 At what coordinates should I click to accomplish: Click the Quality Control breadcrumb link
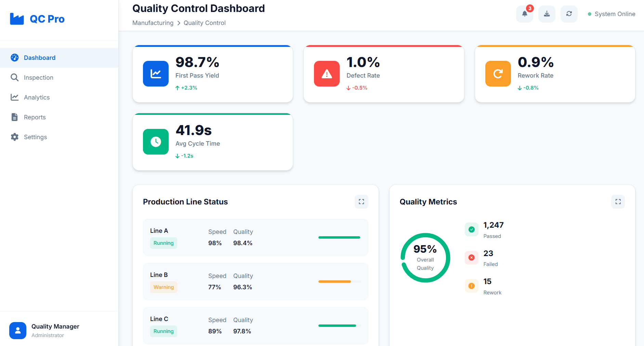pos(205,23)
